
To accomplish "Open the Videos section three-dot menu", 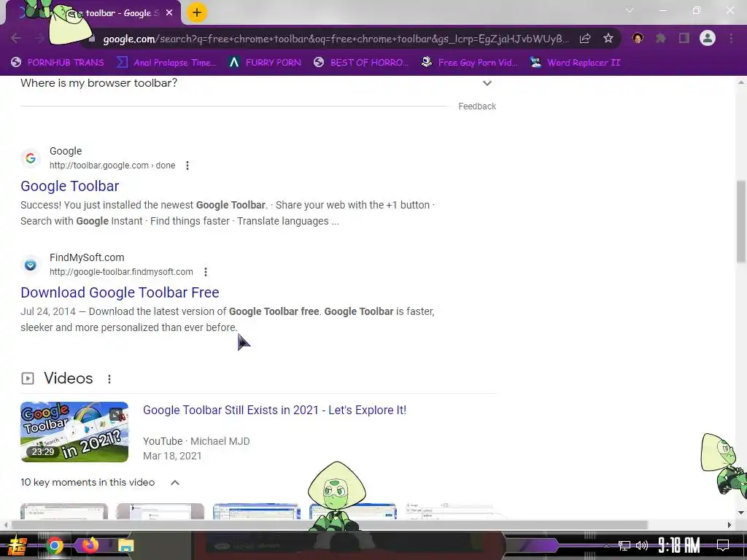I will pos(109,379).
